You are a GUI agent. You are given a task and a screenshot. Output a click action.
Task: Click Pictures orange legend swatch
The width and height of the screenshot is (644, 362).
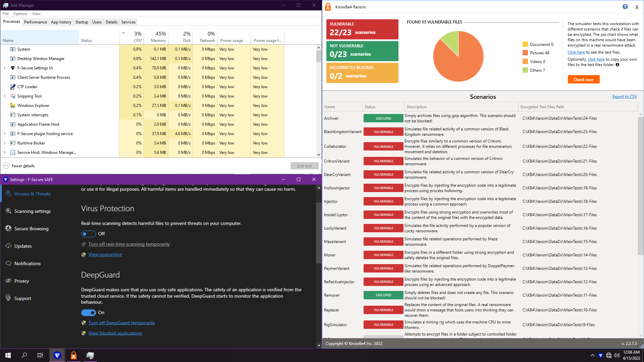click(x=525, y=53)
